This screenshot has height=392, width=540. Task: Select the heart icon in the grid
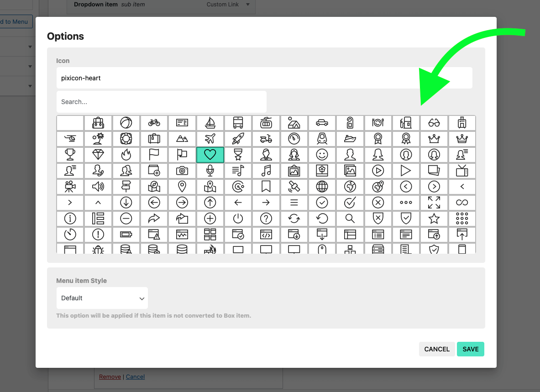click(210, 155)
